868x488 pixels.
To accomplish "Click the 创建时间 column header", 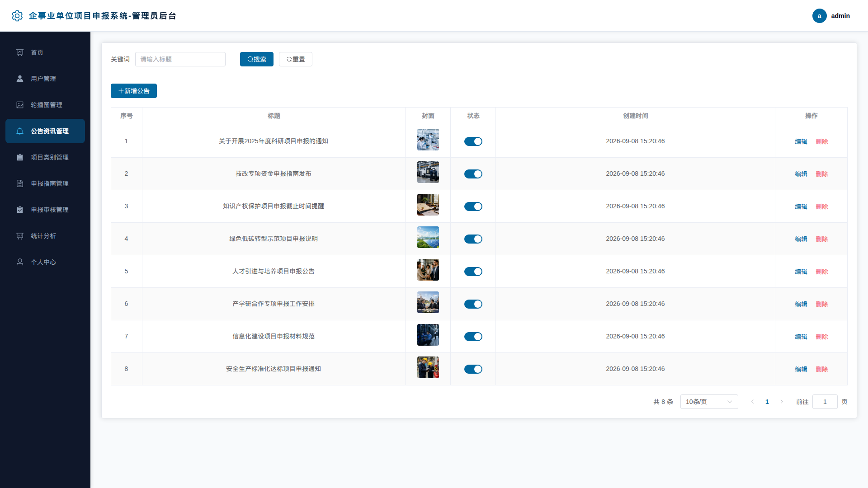I will click(635, 116).
